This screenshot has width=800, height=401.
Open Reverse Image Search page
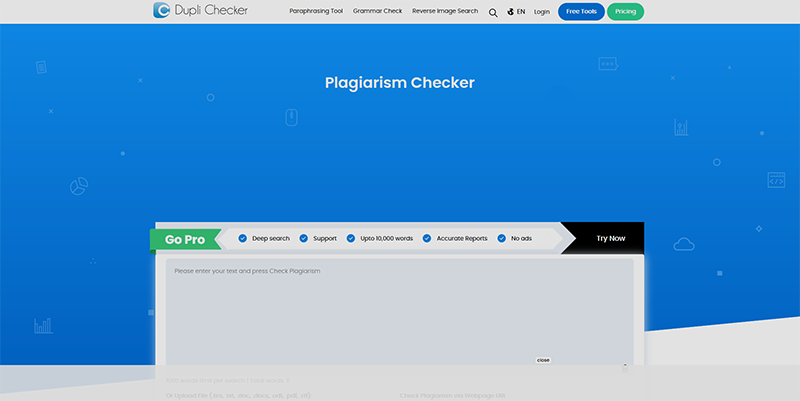(x=445, y=11)
